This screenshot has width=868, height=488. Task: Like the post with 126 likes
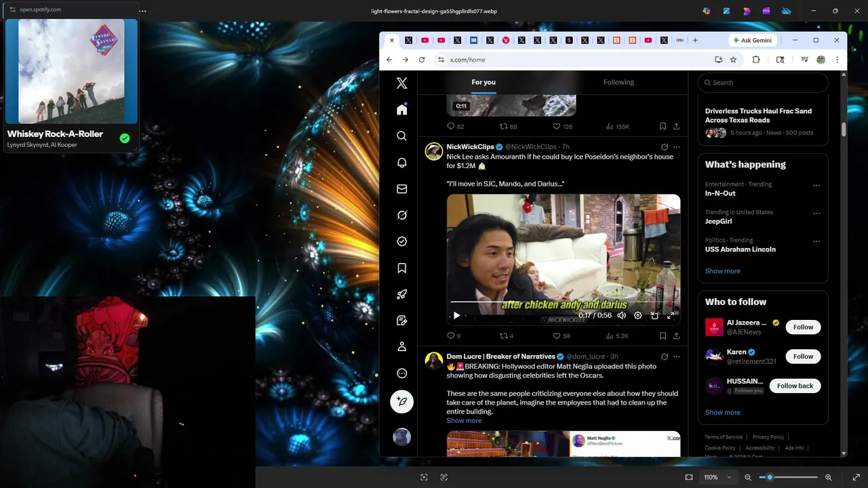point(562,126)
